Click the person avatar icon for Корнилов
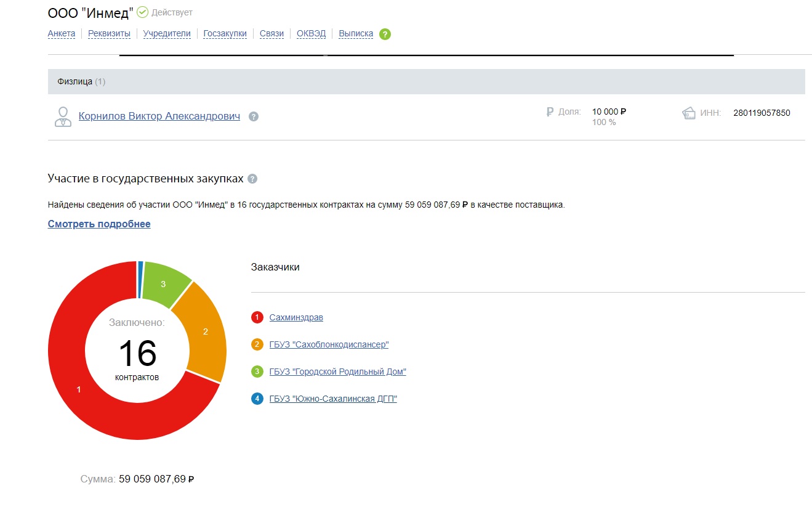 click(63, 116)
